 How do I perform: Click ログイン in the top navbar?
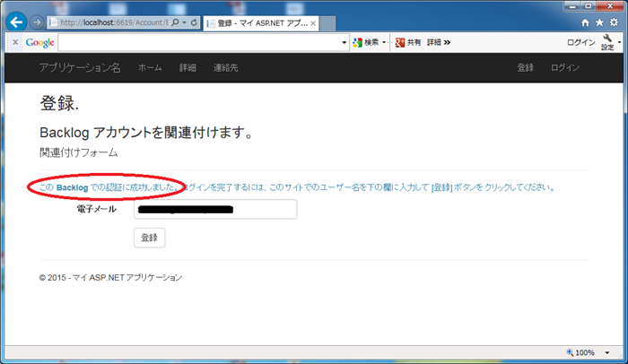tap(564, 67)
